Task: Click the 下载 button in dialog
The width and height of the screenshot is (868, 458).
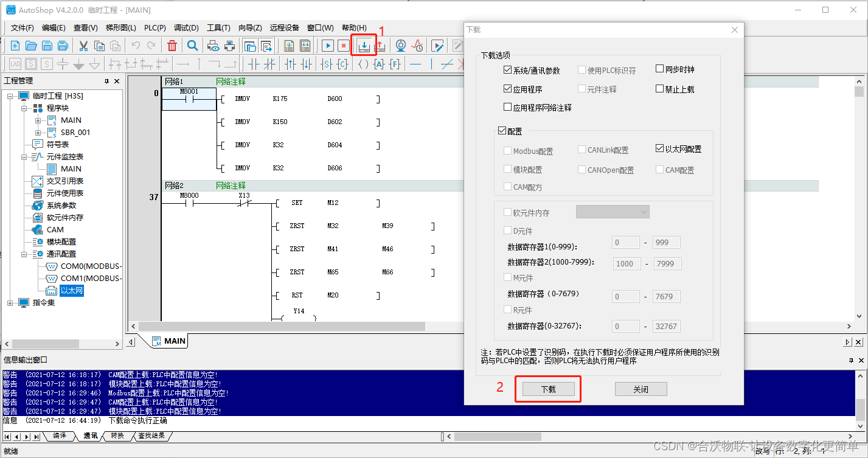Action: coord(549,389)
